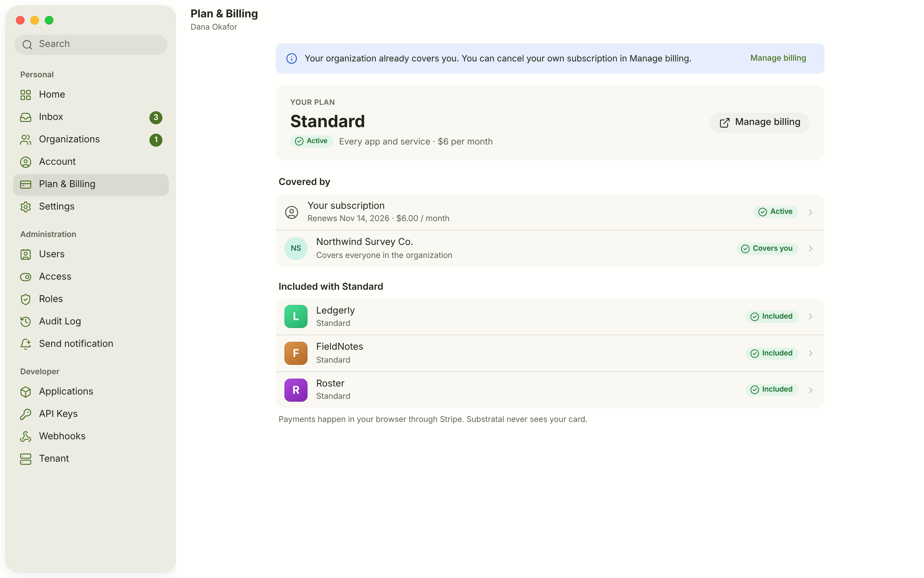Click Active status under Standard plan

pyautogui.click(x=311, y=141)
